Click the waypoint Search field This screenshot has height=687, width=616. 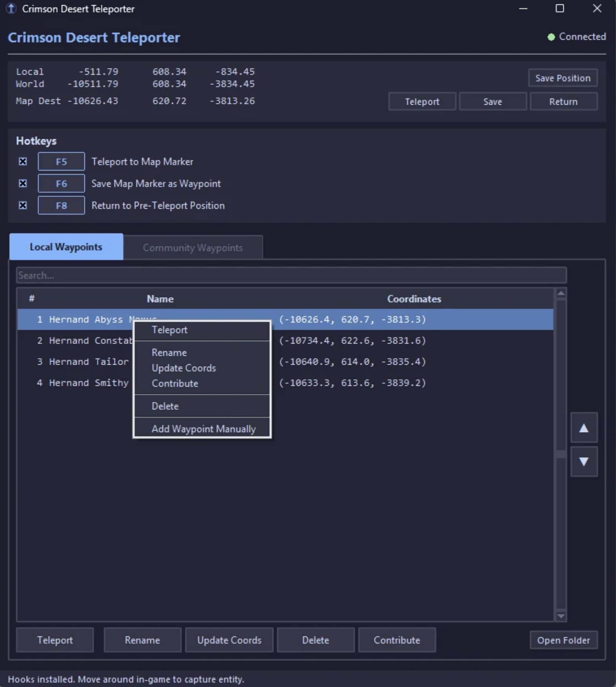[291, 275]
